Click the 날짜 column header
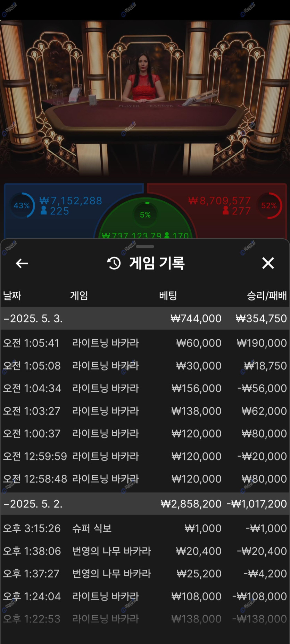 (x=12, y=296)
